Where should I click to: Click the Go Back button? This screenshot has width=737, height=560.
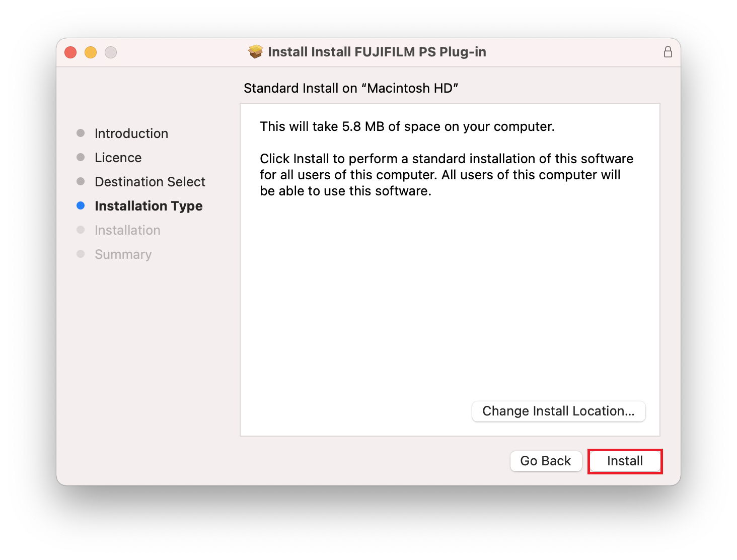coord(546,461)
